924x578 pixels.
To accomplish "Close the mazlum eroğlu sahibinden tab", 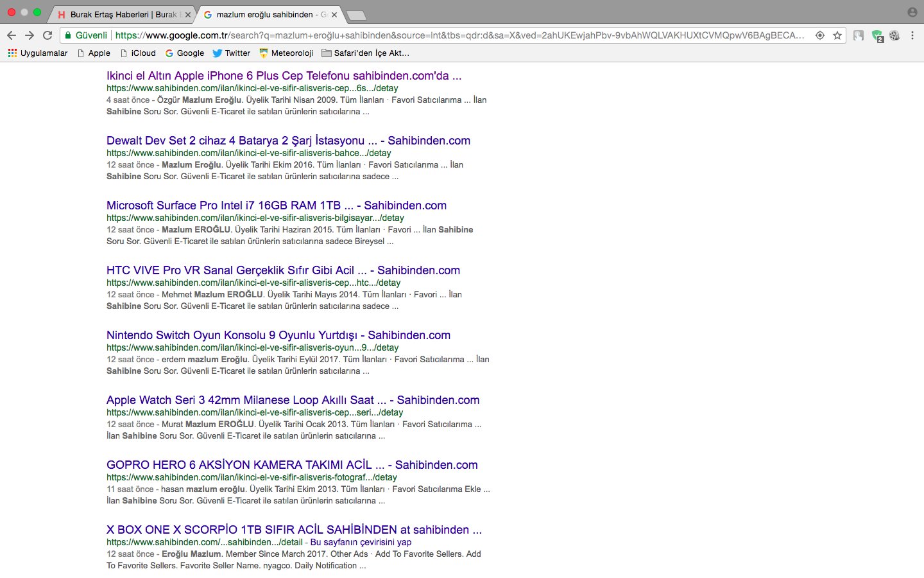I will tap(334, 14).
